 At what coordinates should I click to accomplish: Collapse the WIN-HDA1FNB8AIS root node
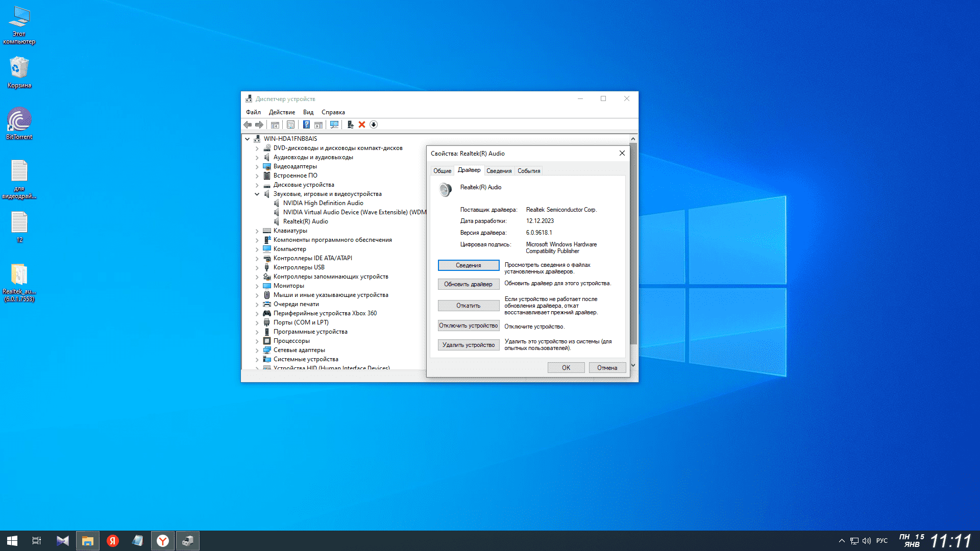pos(248,139)
